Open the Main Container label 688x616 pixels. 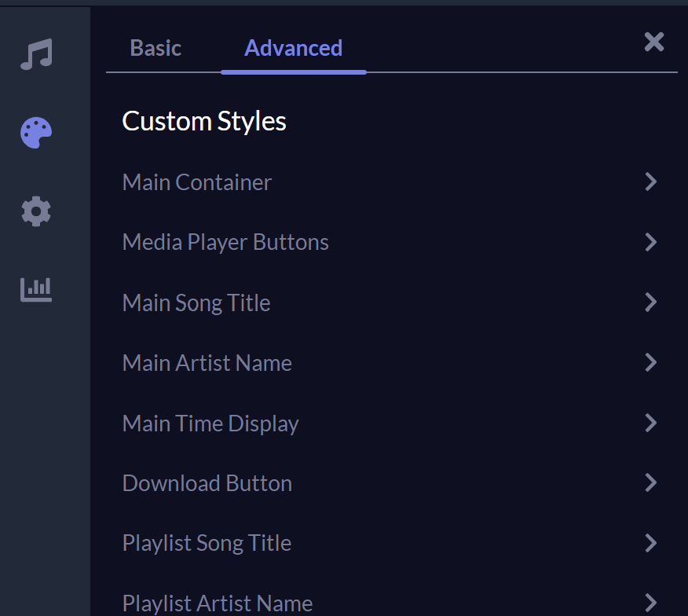[x=197, y=182]
